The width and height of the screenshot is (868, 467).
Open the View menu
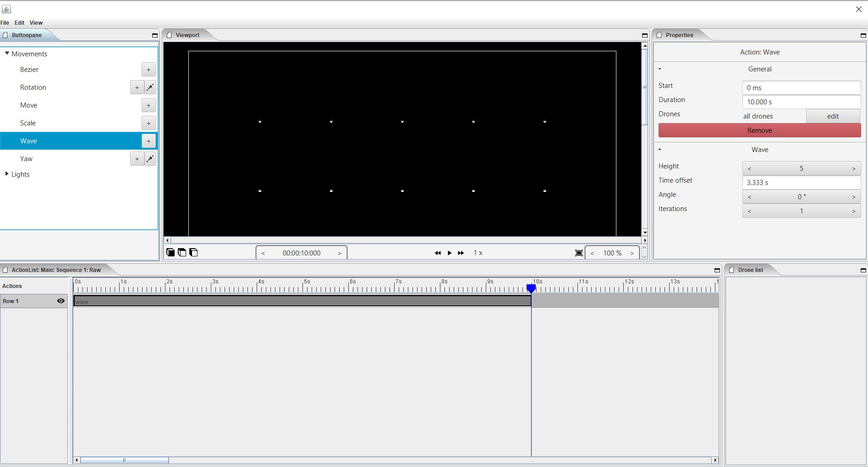pos(36,22)
